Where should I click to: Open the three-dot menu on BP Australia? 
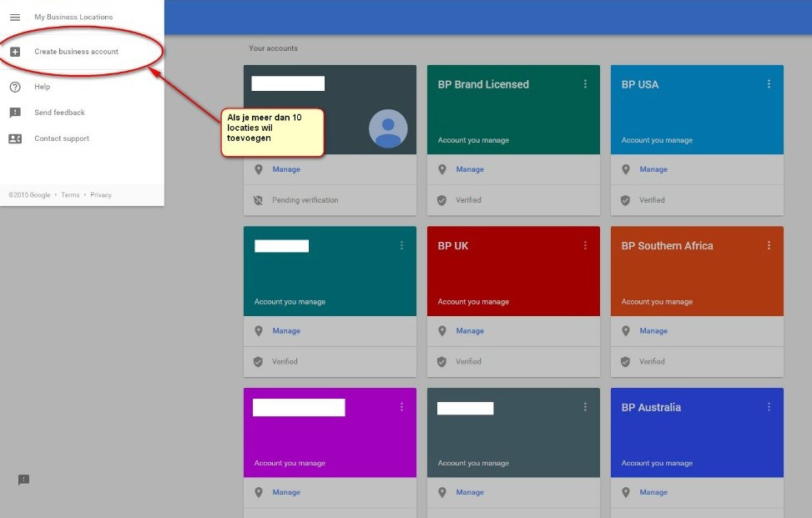(769, 407)
